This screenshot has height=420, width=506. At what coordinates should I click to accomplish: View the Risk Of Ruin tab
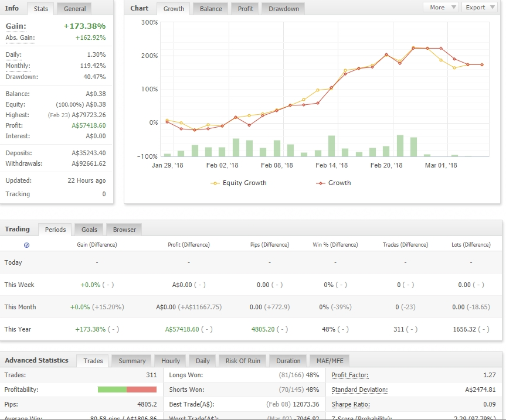coord(243,361)
